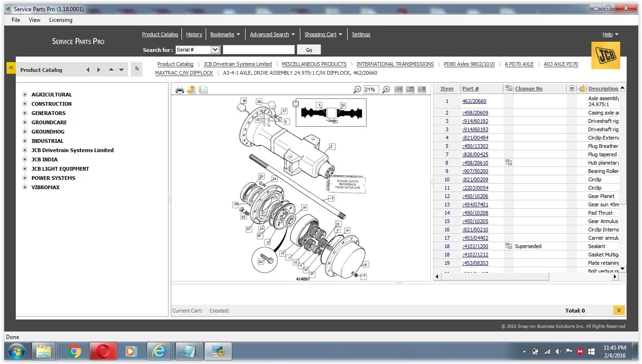Image resolution: width=642 pixels, height=364 pixels.
Task: Fit diagram to window icon
Action: coord(398,89)
